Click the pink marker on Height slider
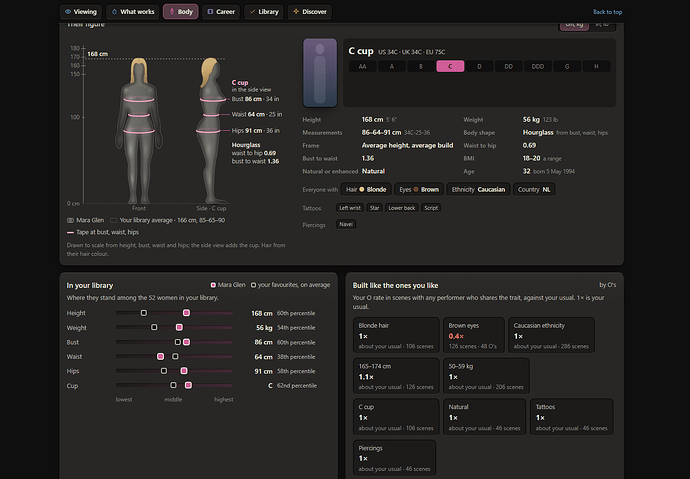Viewport: 690px width, 479px height. tap(187, 313)
